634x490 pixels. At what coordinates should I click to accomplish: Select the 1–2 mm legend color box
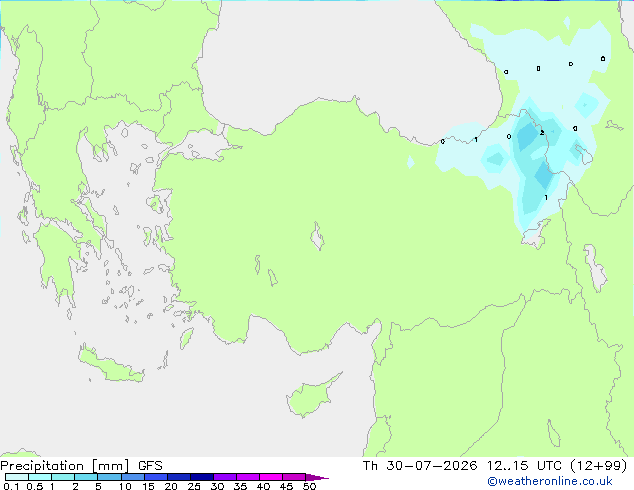point(63,477)
